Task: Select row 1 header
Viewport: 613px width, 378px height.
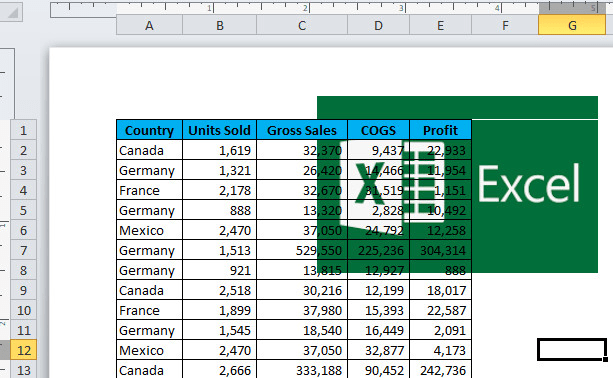Action: pos(23,130)
